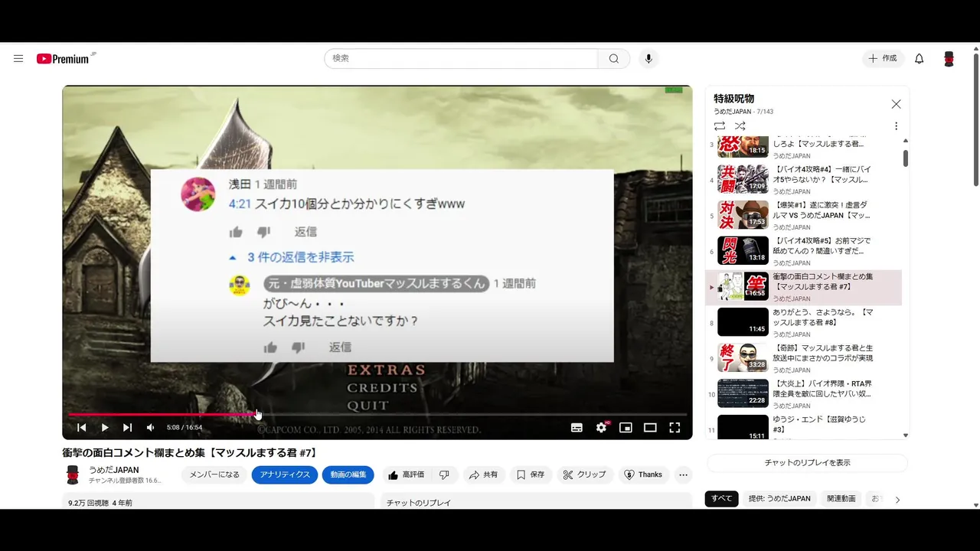Image resolution: width=980 pixels, height=551 pixels.
Task: Open バイオ4攻略#4 playlist video
Action: click(804, 180)
